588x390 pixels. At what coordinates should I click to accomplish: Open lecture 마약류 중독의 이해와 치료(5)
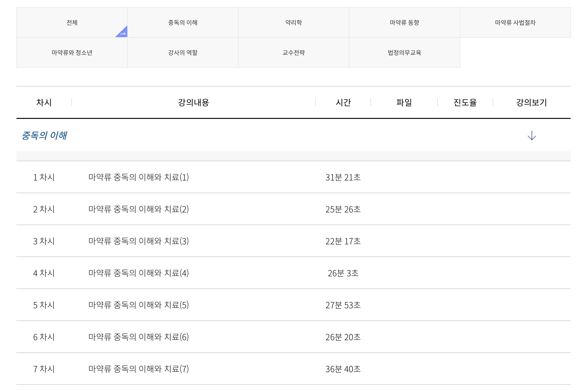click(139, 305)
